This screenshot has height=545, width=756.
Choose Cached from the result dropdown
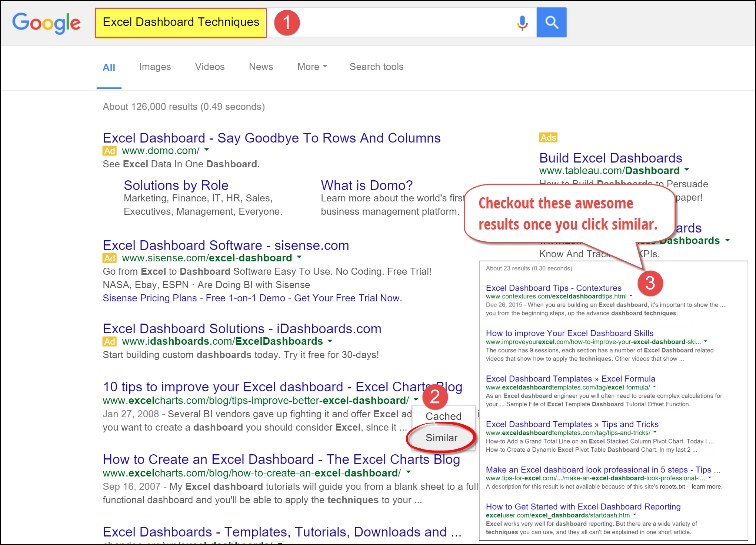(x=443, y=416)
